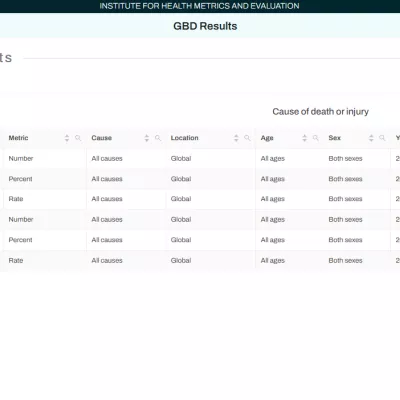Screen dimensions: 400x400
Task: Select the first 'Percent' metric cell in the table
Action: 21,179
